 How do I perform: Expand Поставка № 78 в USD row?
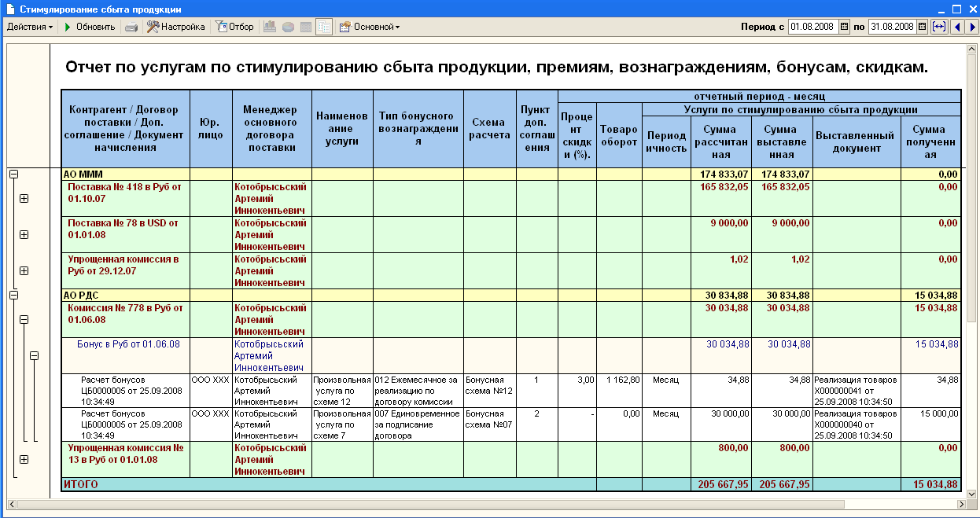pos(24,234)
